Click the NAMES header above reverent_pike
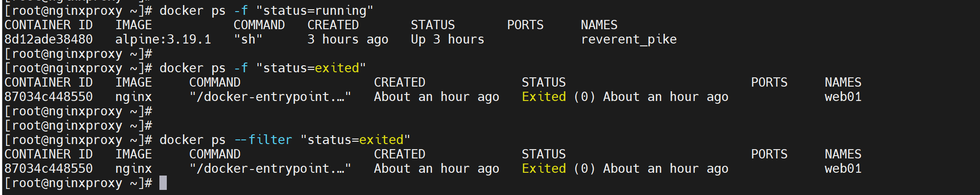The height and width of the screenshot is (195, 980). coord(599,25)
